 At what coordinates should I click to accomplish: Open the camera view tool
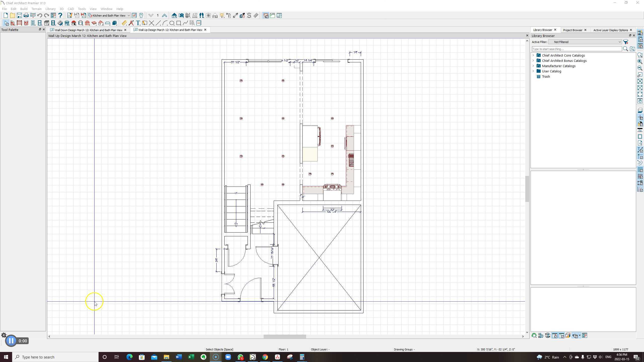(181, 16)
